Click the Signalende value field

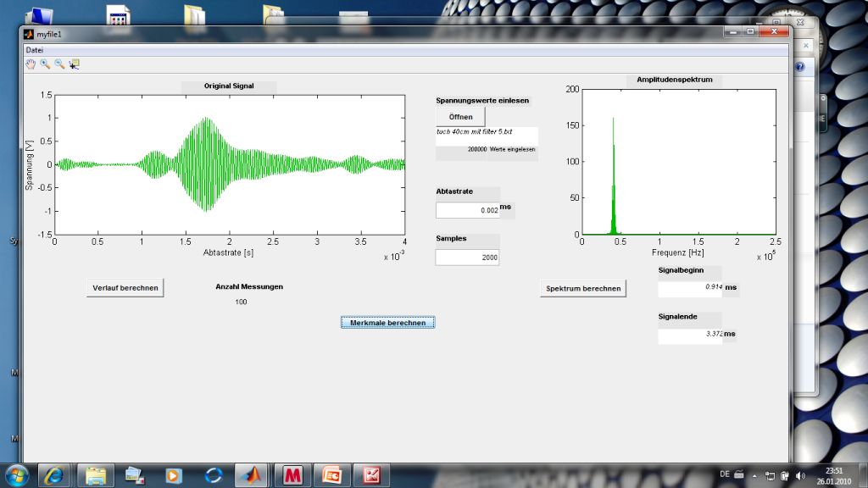690,335
